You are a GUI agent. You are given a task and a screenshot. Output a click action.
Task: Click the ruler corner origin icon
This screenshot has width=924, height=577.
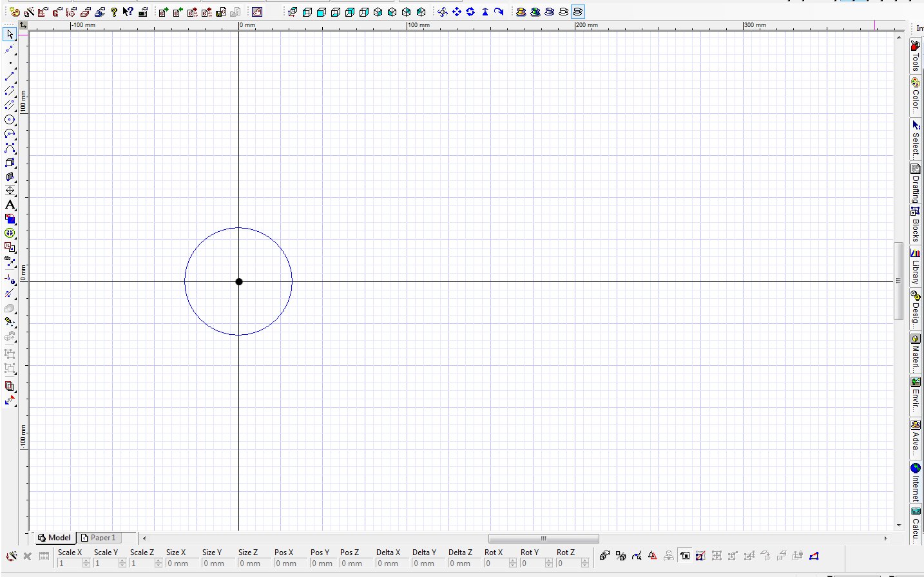point(23,25)
